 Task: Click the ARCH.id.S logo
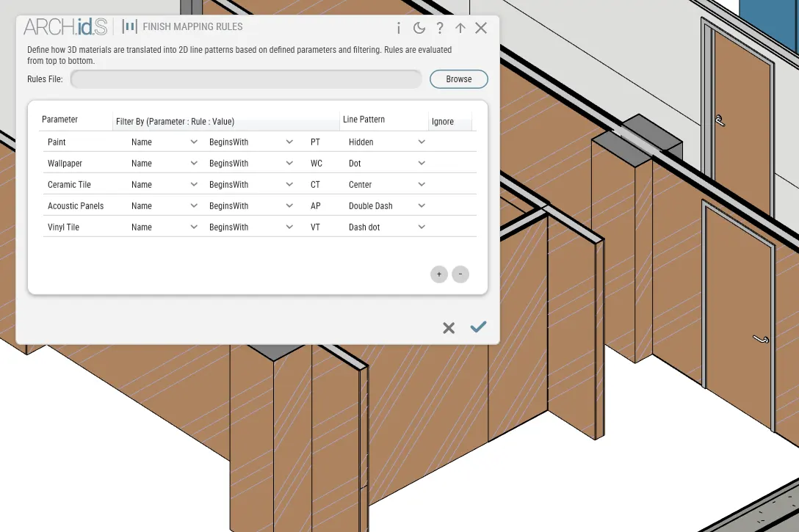tap(65, 26)
